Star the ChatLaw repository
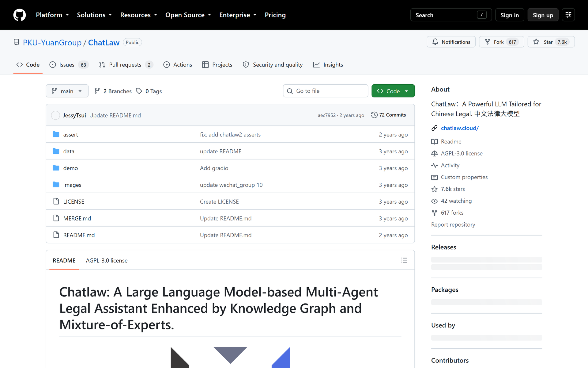Viewport: 588px width, 368px height. click(x=551, y=42)
